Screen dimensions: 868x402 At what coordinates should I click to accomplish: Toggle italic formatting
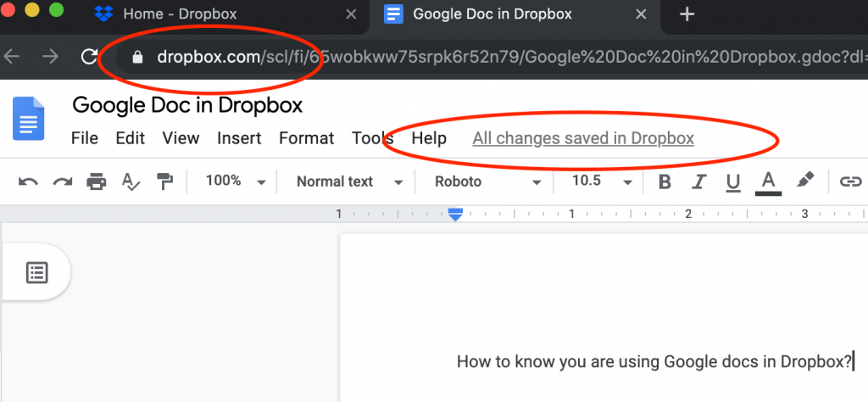(x=699, y=181)
